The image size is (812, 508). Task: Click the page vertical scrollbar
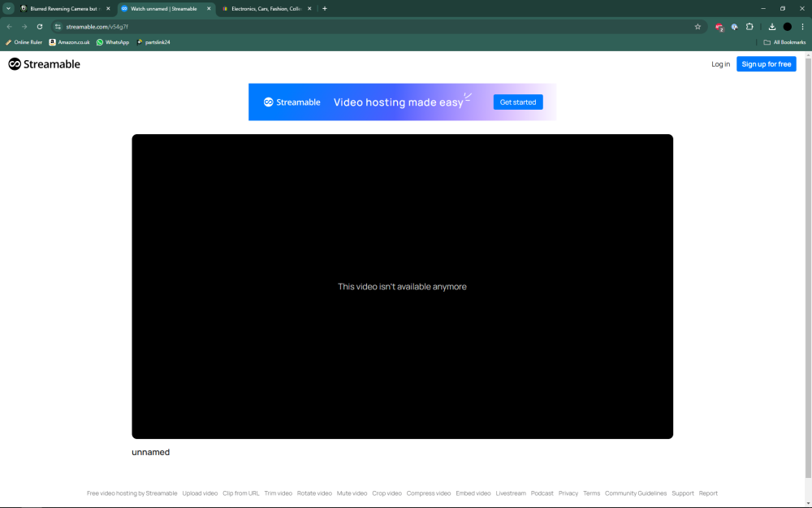809,267
